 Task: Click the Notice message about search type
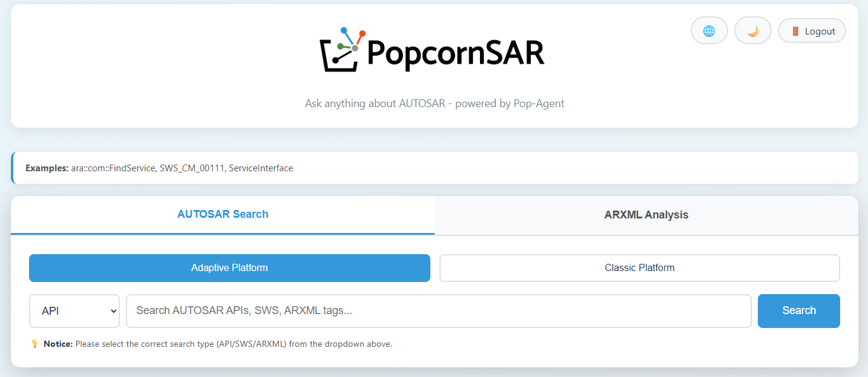point(234,344)
